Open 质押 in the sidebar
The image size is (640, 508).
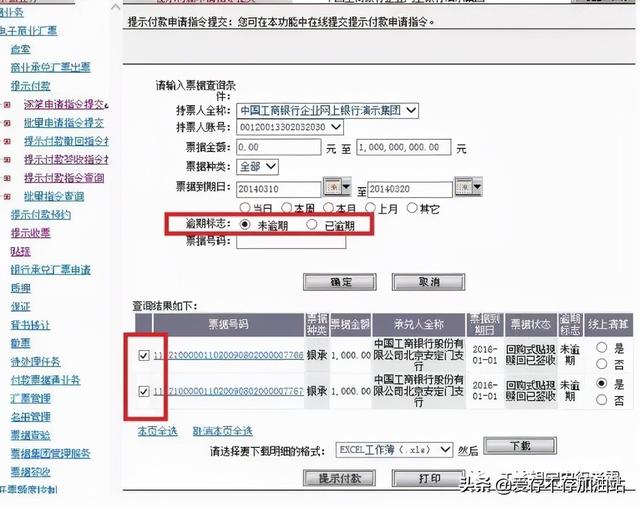pos(21,288)
